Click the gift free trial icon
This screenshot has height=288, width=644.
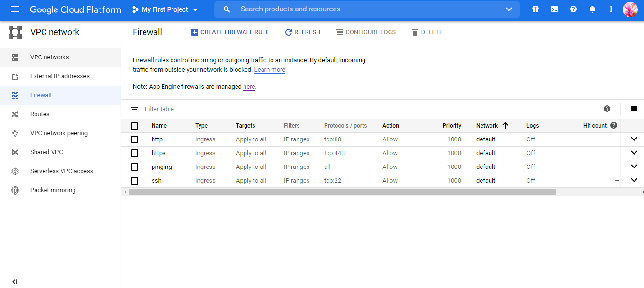click(535, 9)
